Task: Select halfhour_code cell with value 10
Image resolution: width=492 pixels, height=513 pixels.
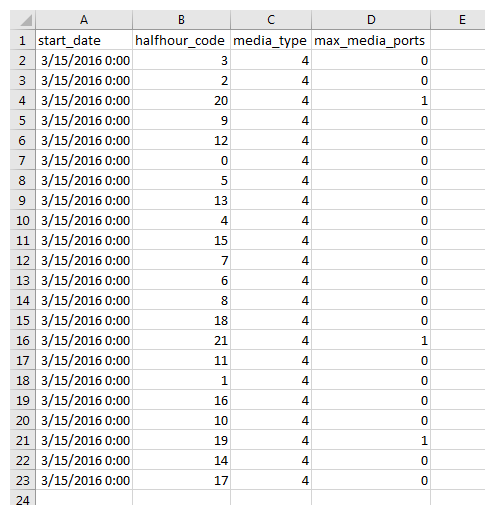Action: 181,420
